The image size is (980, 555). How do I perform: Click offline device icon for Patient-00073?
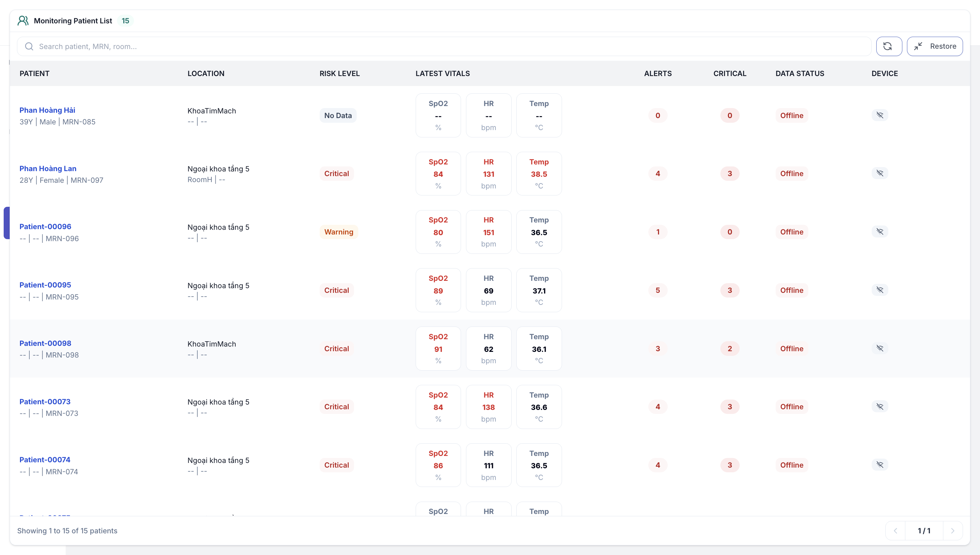[x=879, y=406]
